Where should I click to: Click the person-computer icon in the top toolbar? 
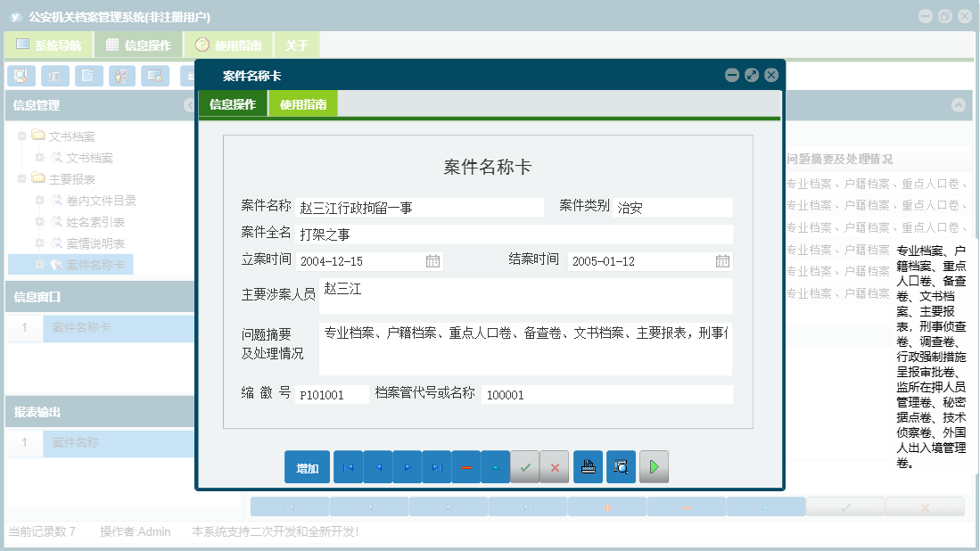pyautogui.click(x=121, y=76)
